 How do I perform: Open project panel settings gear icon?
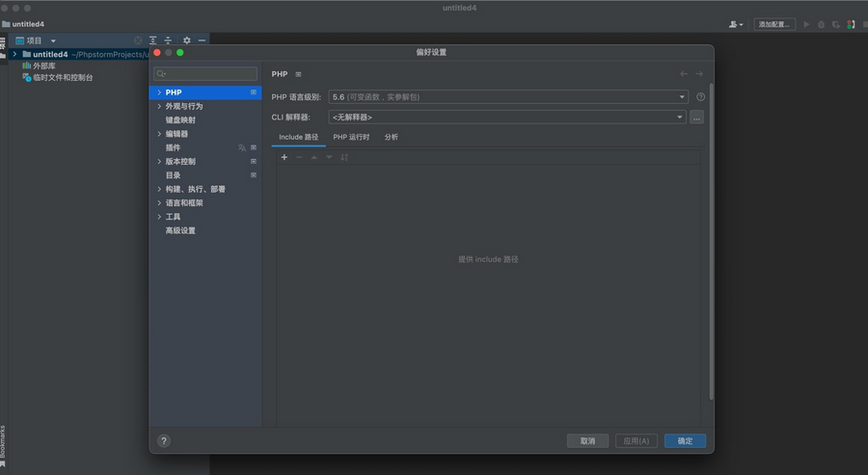point(187,40)
